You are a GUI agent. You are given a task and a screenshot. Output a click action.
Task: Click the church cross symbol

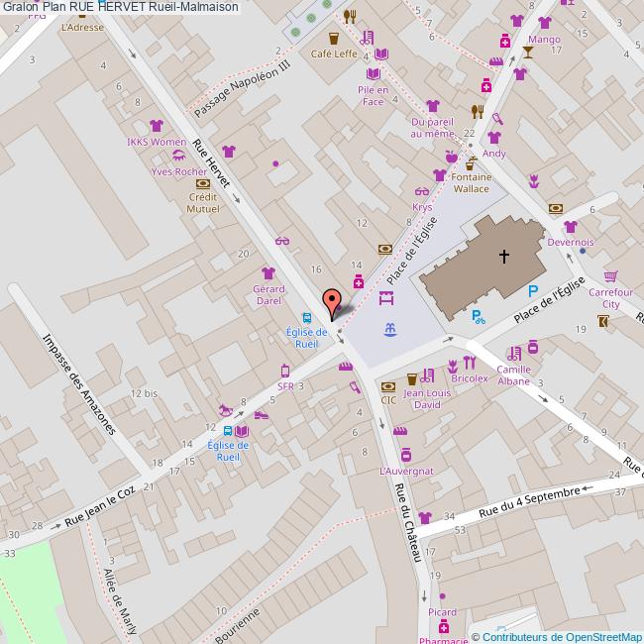(x=503, y=258)
